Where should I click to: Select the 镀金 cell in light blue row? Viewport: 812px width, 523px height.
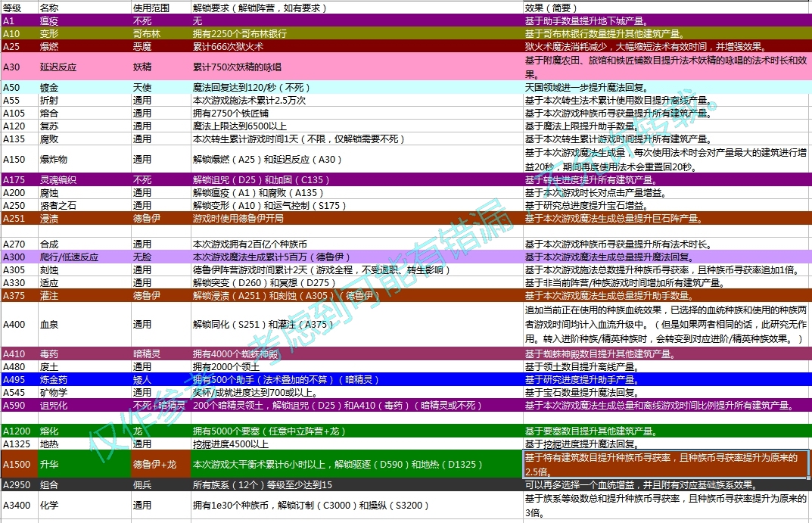tap(85, 88)
